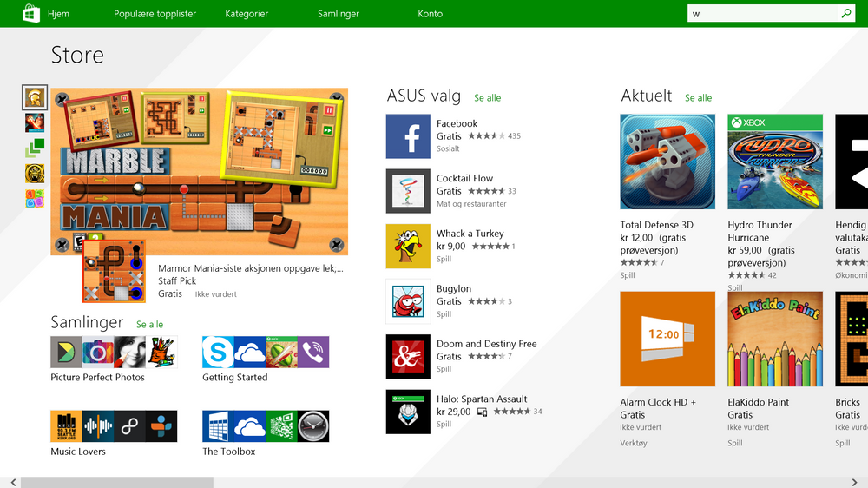Click the magnifier search button
This screenshot has width=868, height=488.
[x=845, y=13]
